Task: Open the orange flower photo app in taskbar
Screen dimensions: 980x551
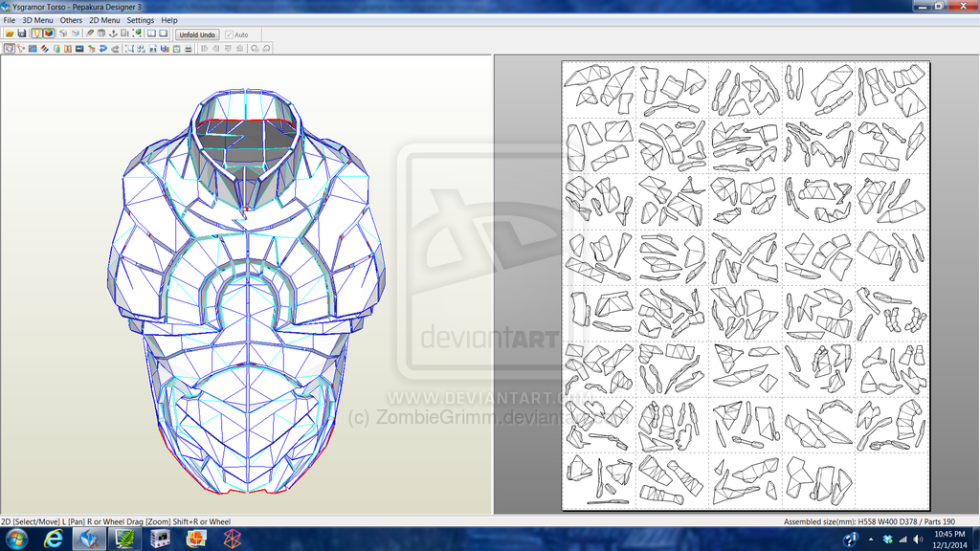Action: pyautogui.click(x=196, y=539)
